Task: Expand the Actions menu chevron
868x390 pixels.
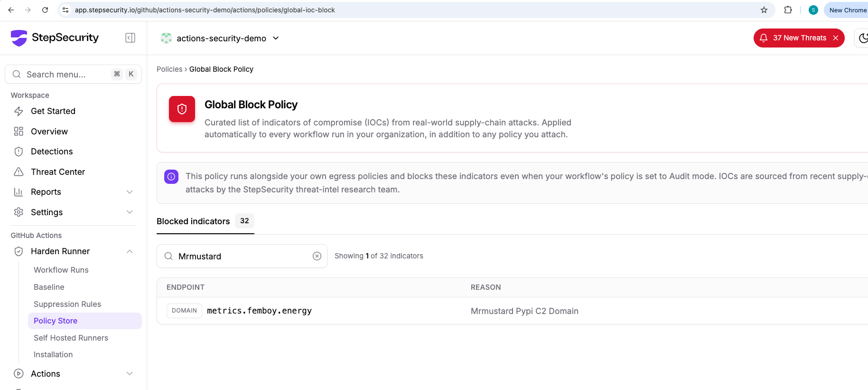Action: click(x=130, y=374)
